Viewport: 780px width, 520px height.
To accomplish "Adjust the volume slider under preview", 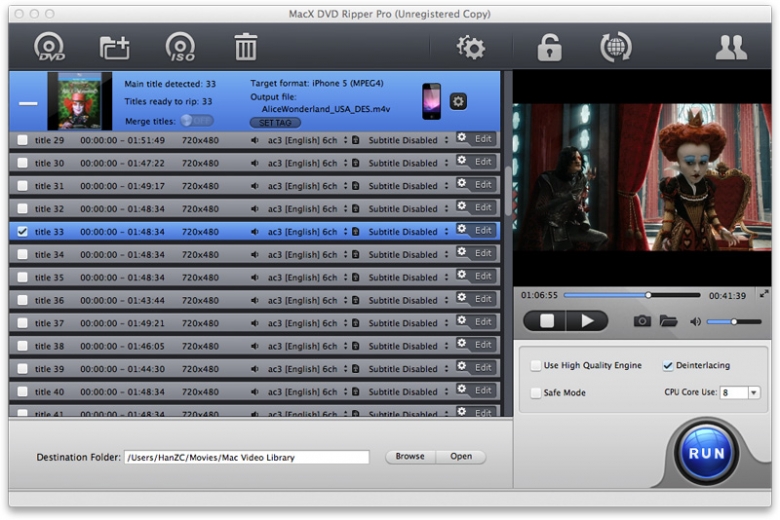I will 734,321.
